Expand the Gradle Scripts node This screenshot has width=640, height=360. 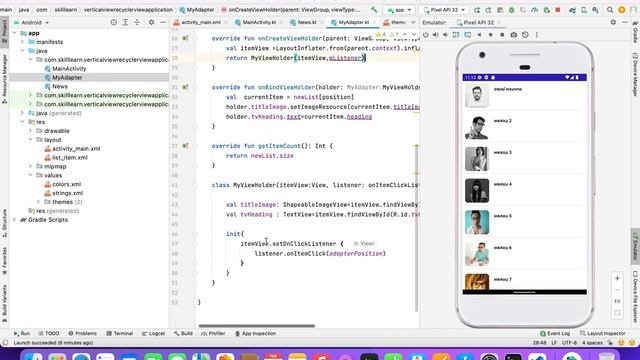(x=15, y=220)
